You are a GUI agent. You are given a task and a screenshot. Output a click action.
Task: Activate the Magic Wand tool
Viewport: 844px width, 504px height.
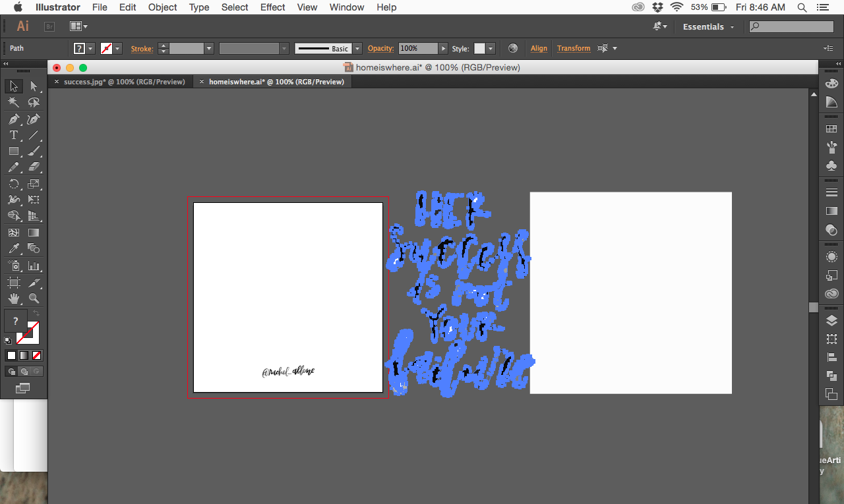(x=14, y=102)
